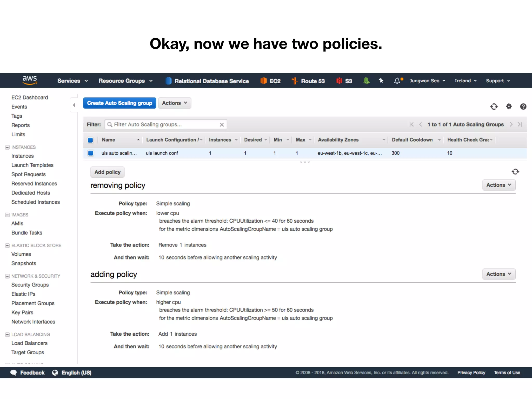This screenshot has width=532, height=399.
Task: Open Elastic IPs in sidebar
Action: pos(23,294)
